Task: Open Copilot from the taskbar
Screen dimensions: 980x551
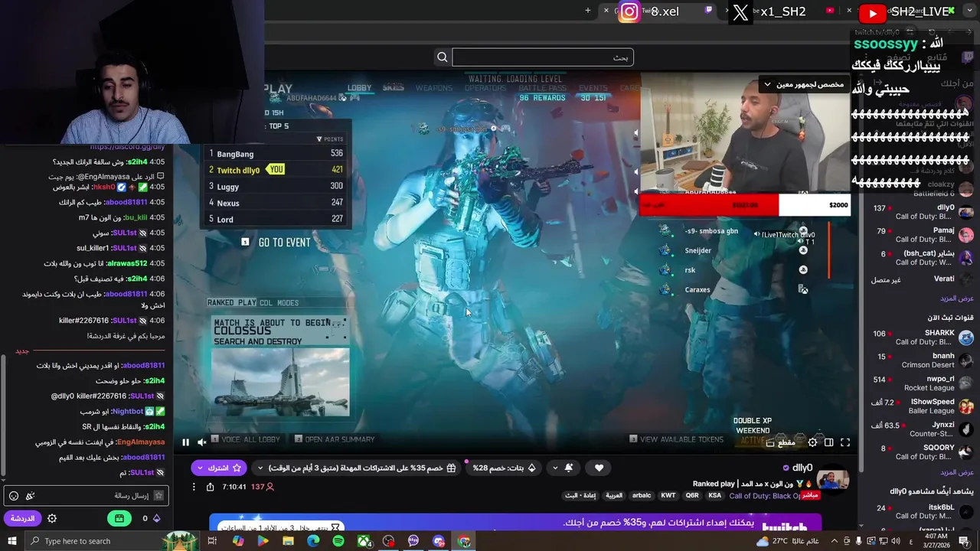Action: [x=237, y=541]
